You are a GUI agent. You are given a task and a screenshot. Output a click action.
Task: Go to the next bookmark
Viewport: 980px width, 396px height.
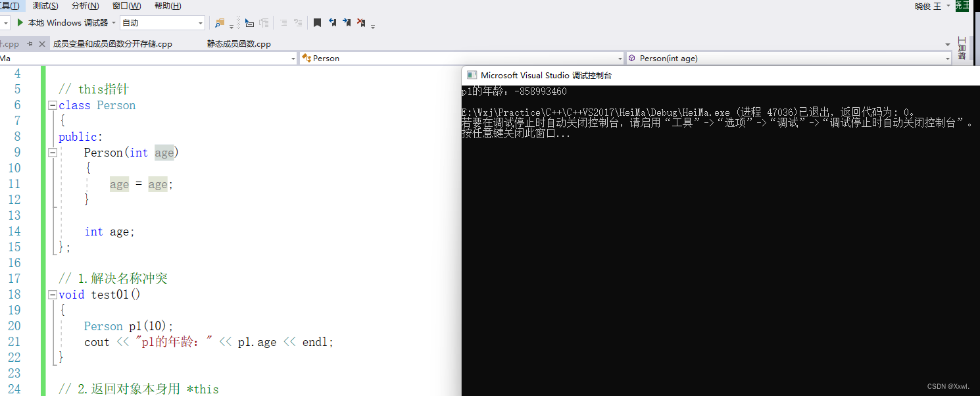(347, 22)
